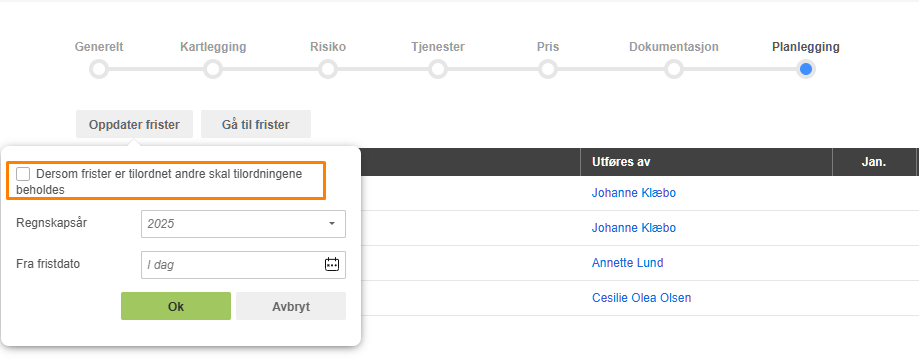919x362 pixels.
Task: Go to Gå til frister
Action: (256, 124)
